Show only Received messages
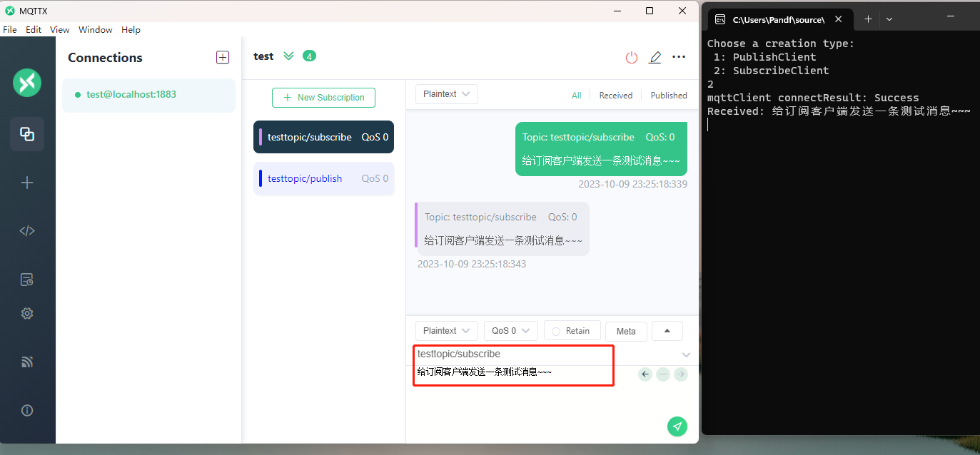Screen dimensions: 980x455 615,96
